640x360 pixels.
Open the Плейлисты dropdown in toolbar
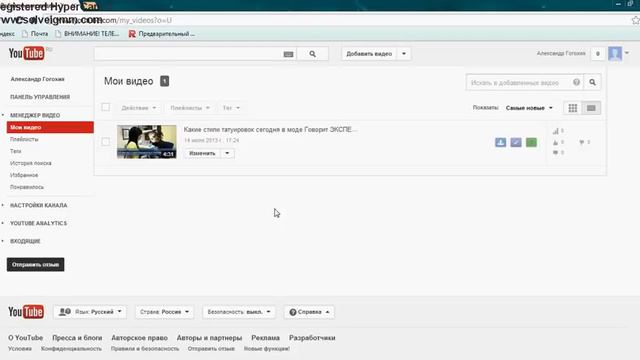190,108
